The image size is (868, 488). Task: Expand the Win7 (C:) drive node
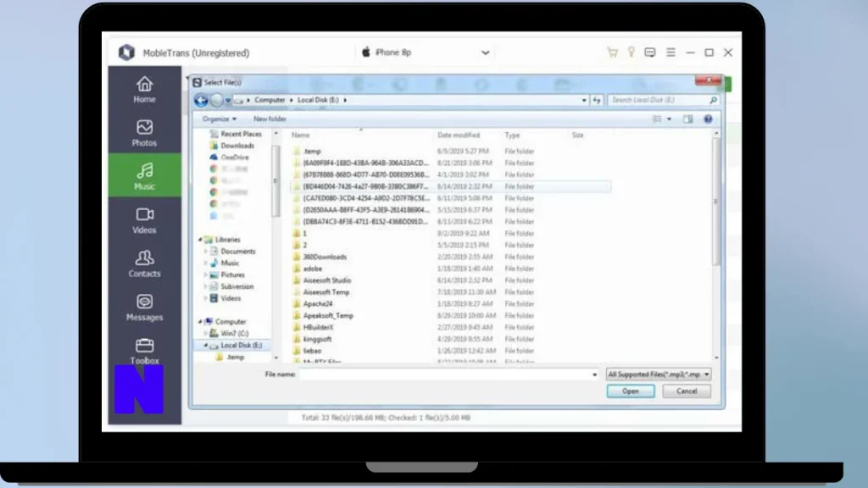pyautogui.click(x=206, y=334)
